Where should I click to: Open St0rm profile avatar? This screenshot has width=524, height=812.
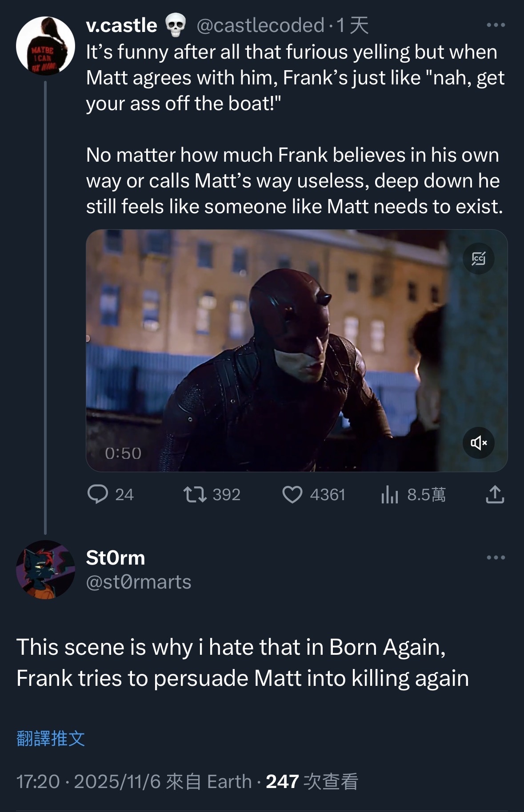point(45,569)
